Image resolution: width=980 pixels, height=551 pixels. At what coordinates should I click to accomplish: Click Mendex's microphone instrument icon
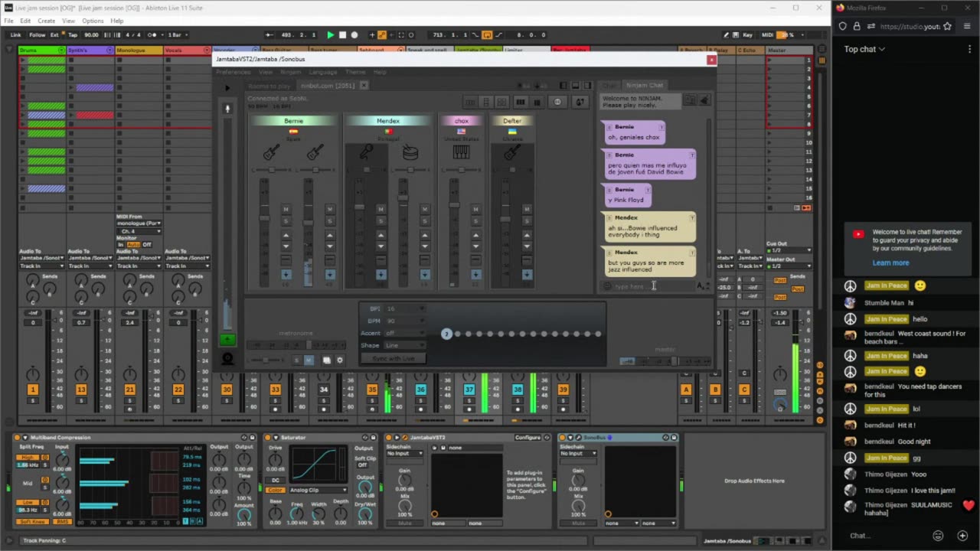click(x=366, y=152)
